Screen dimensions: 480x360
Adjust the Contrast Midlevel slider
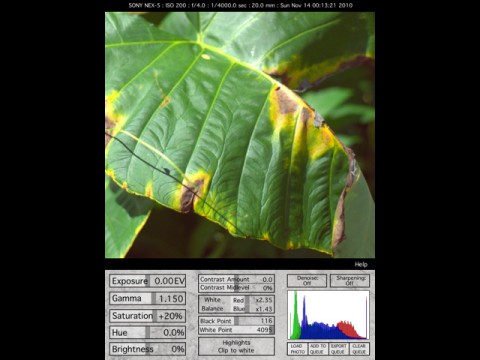(236, 288)
